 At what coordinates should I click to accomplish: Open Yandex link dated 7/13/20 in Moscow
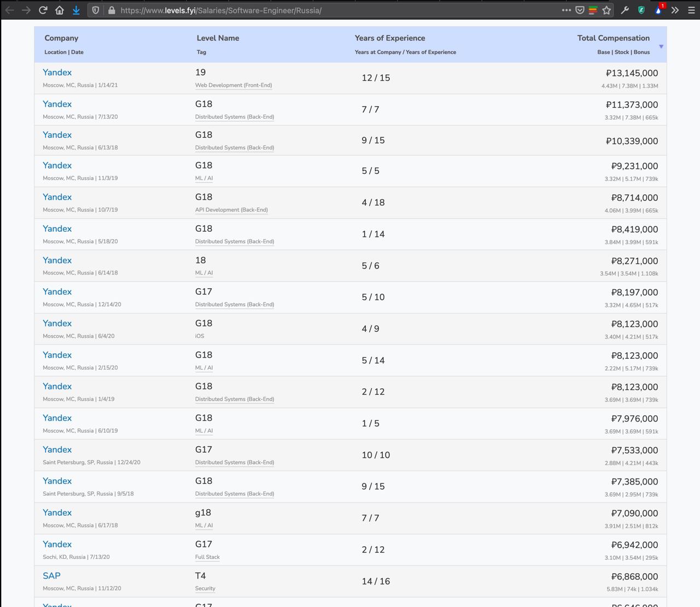57,104
